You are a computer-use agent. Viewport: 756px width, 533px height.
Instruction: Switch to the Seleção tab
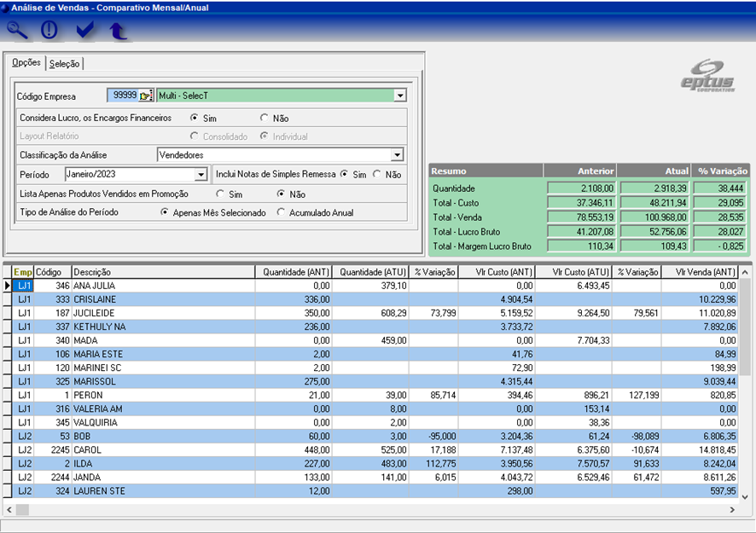click(65, 64)
